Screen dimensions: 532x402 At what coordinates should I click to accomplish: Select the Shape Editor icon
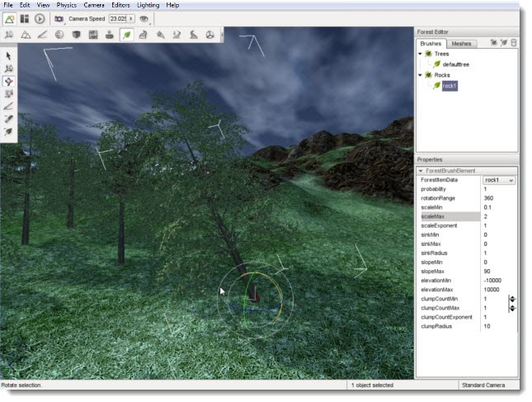pos(210,35)
